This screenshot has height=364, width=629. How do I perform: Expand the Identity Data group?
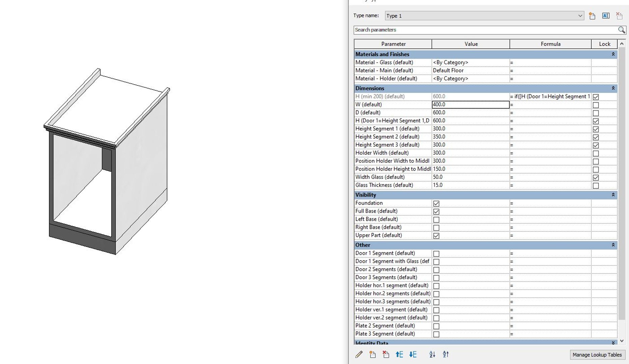(x=613, y=342)
